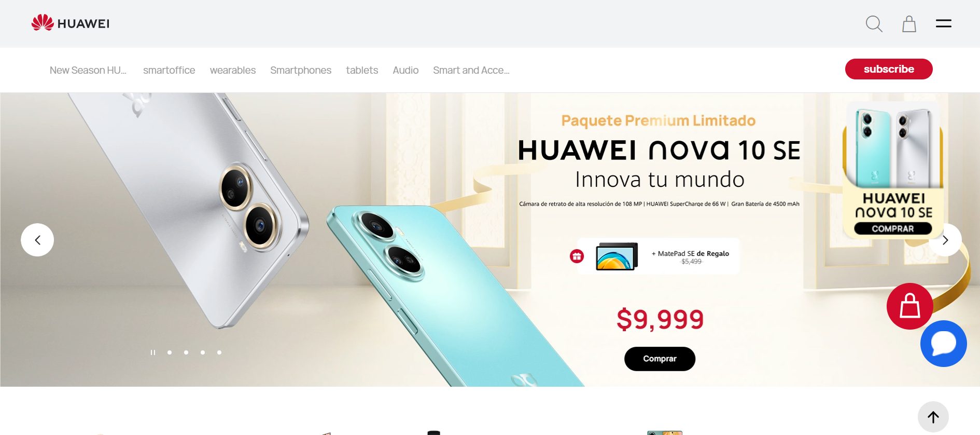Image resolution: width=980 pixels, height=435 pixels.
Task: Click the red floating shopping bag button
Action: [x=909, y=306]
